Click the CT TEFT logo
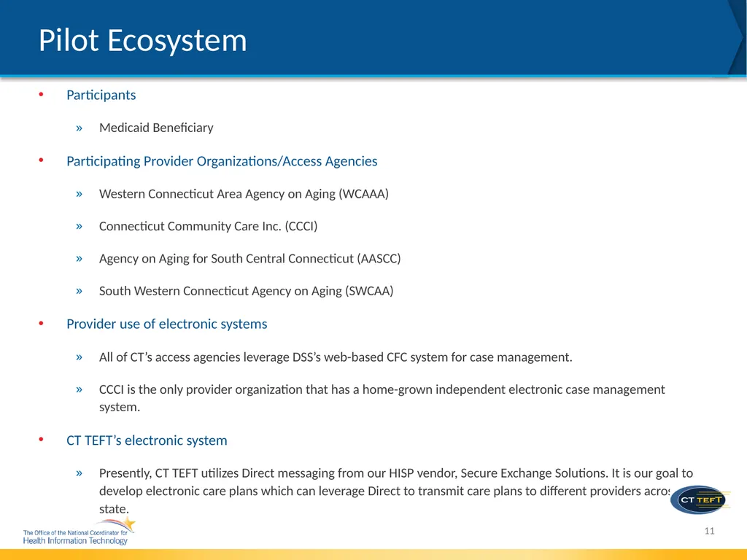Image resolution: width=747 pixels, height=560 pixels. [700, 499]
